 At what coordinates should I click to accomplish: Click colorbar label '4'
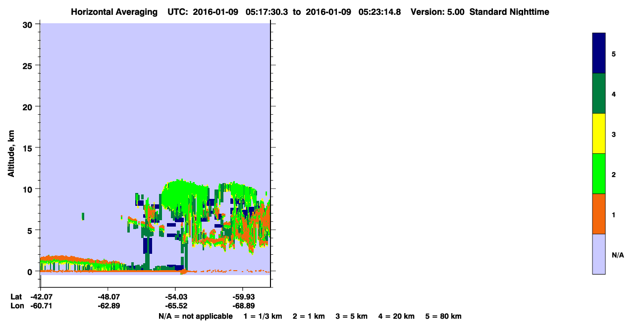click(614, 94)
